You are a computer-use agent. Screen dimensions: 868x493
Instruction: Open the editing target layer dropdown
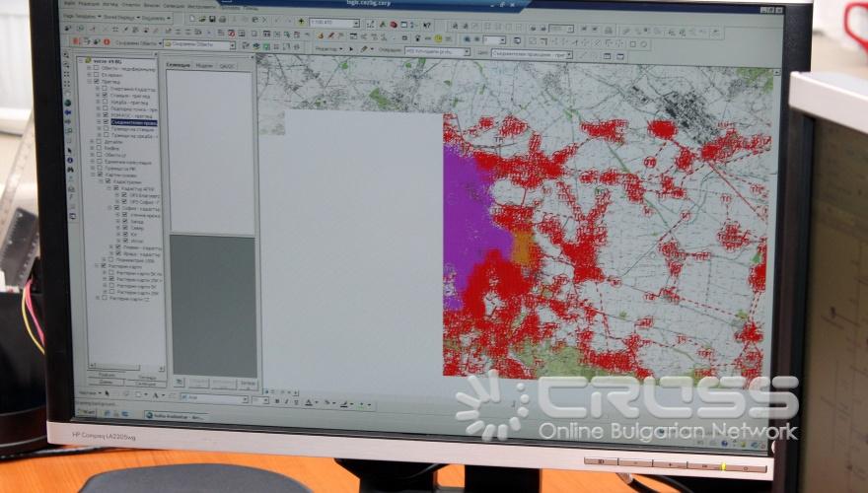click(568, 54)
